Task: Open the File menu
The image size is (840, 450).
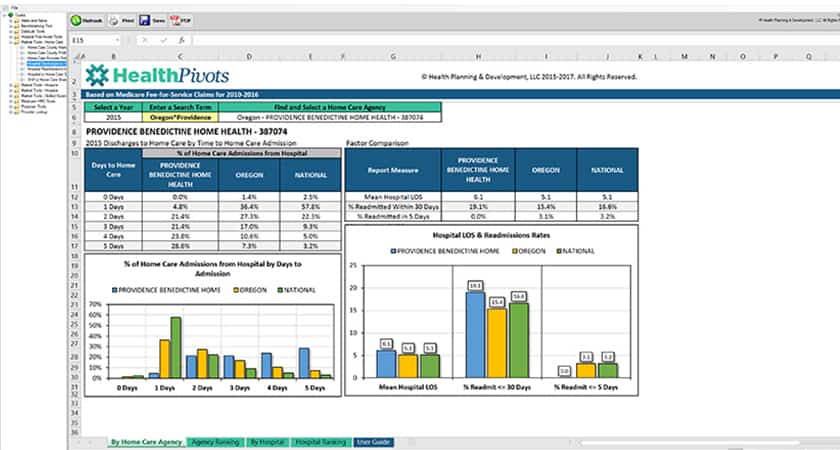Action: pos(14,8)
